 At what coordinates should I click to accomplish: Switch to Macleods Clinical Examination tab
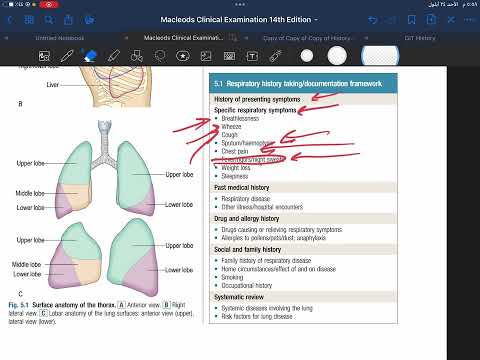[x=184, y=38]
